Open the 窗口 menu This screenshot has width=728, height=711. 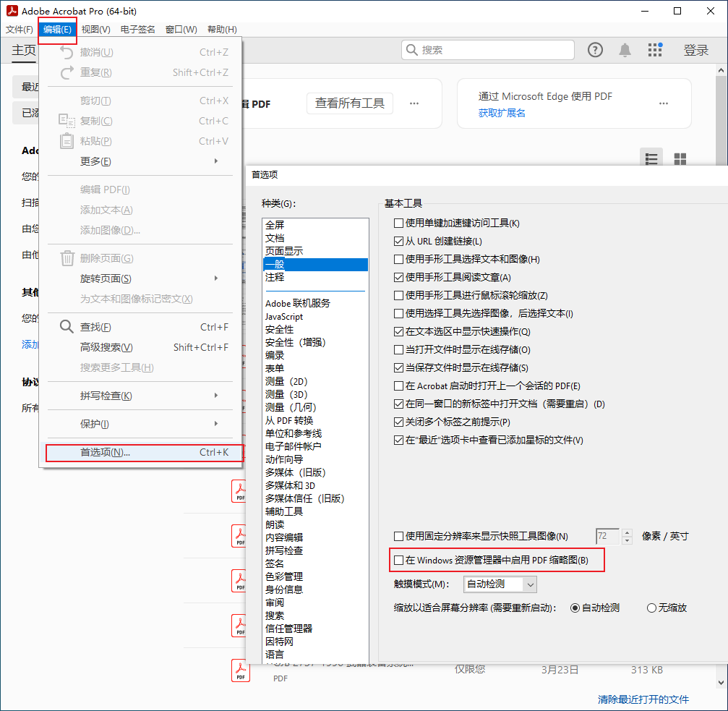181,29
